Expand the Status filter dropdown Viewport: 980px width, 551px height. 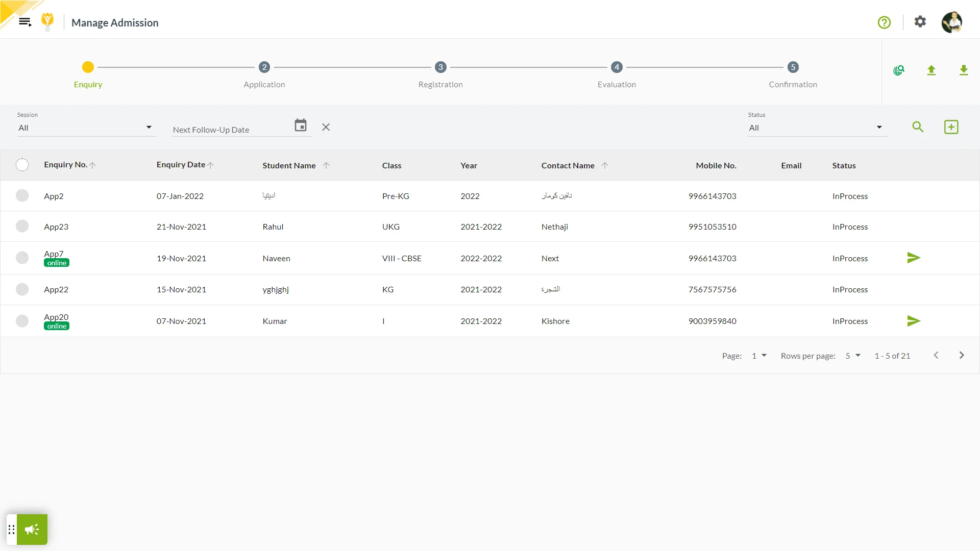[x=818, y=128]
